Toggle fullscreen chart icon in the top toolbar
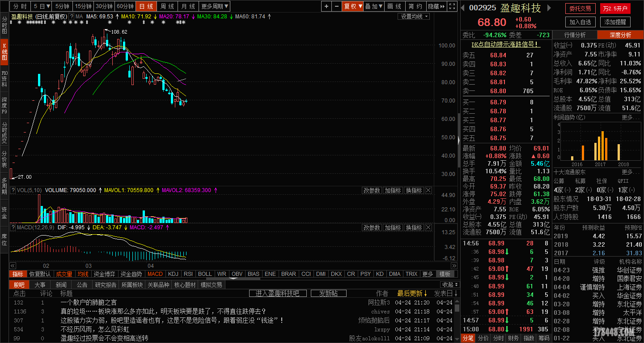Image resolution: width=644 pixels, height=343 pixels. tap(452, 6)
